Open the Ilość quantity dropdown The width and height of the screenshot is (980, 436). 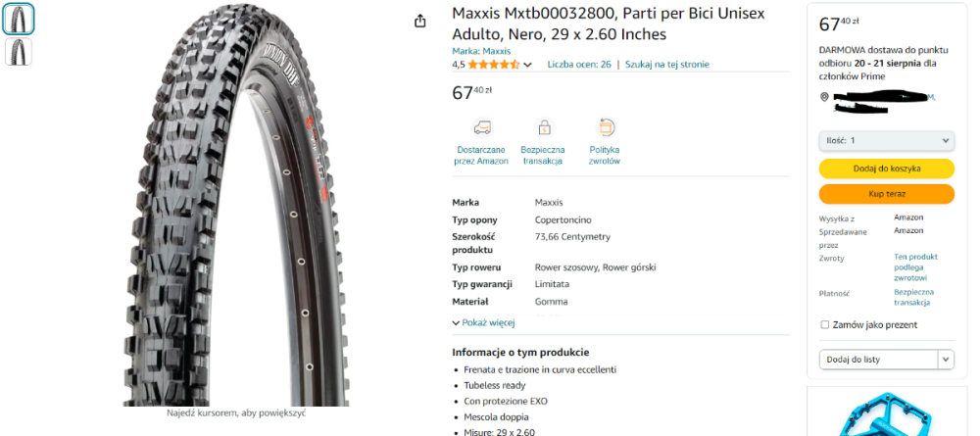pyautogui.click(x=886, y=140)
